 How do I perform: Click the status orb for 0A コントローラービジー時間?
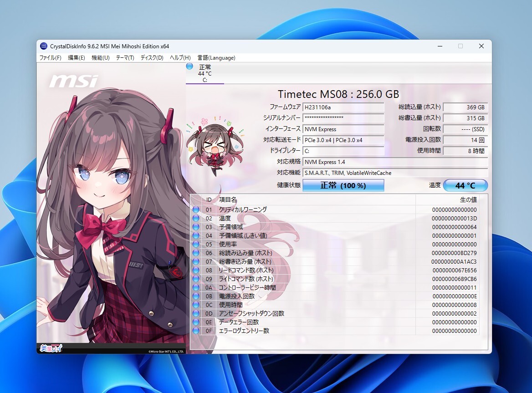(x=196, y=287)
